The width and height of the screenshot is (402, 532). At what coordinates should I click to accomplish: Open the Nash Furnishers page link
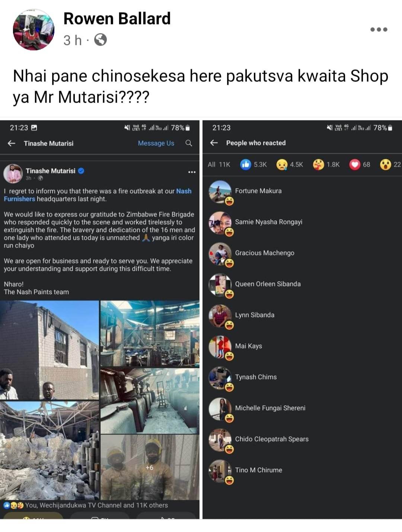(98, 195)
